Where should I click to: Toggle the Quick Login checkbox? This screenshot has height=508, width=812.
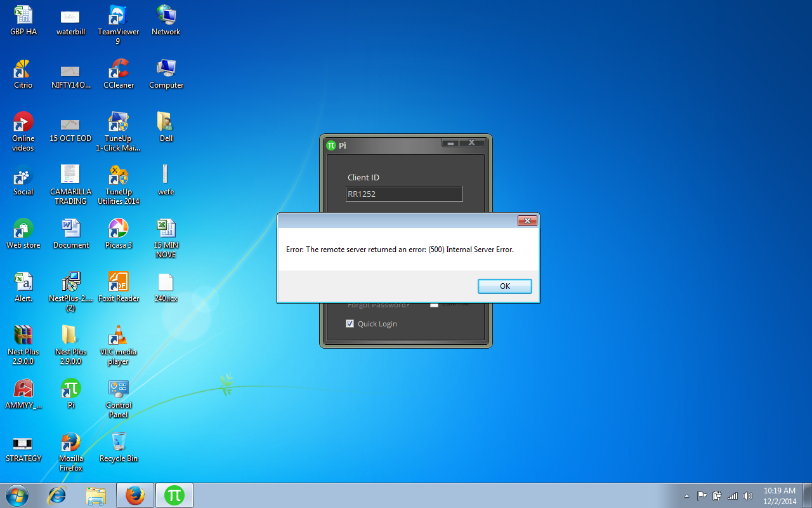pyautogui.click(x=350, y=324)
